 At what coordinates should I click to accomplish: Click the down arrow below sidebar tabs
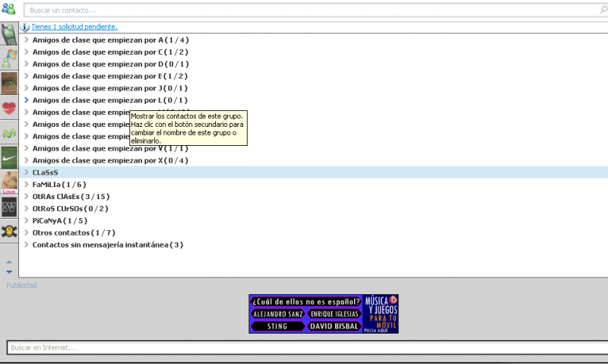coord(9,271)
